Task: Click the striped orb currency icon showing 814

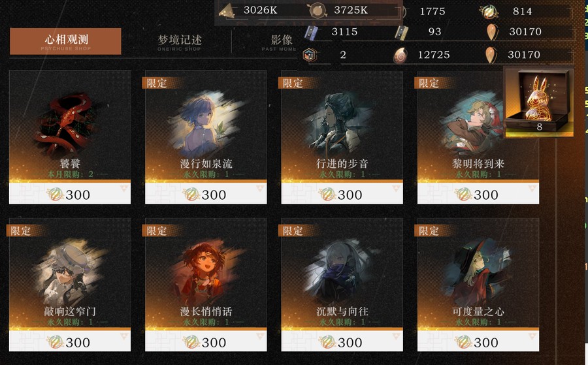Action: pyautogui.click(x=489, y=12)
